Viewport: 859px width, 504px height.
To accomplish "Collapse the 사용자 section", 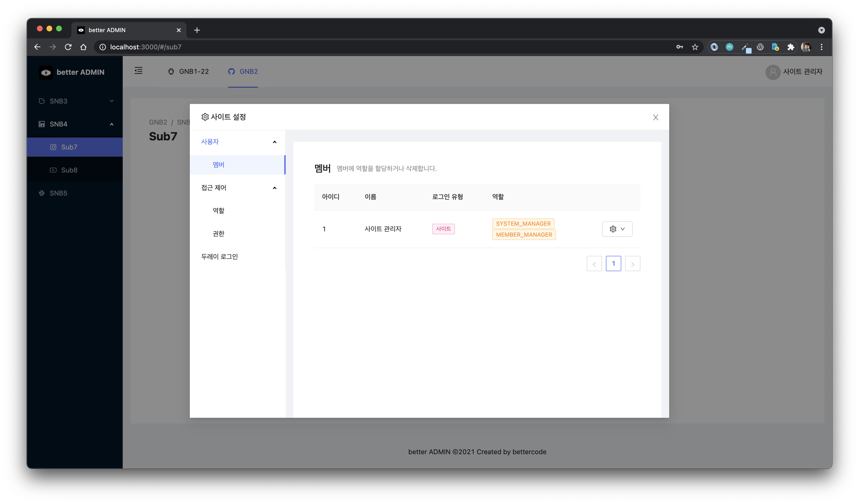I will coord(274,142).
